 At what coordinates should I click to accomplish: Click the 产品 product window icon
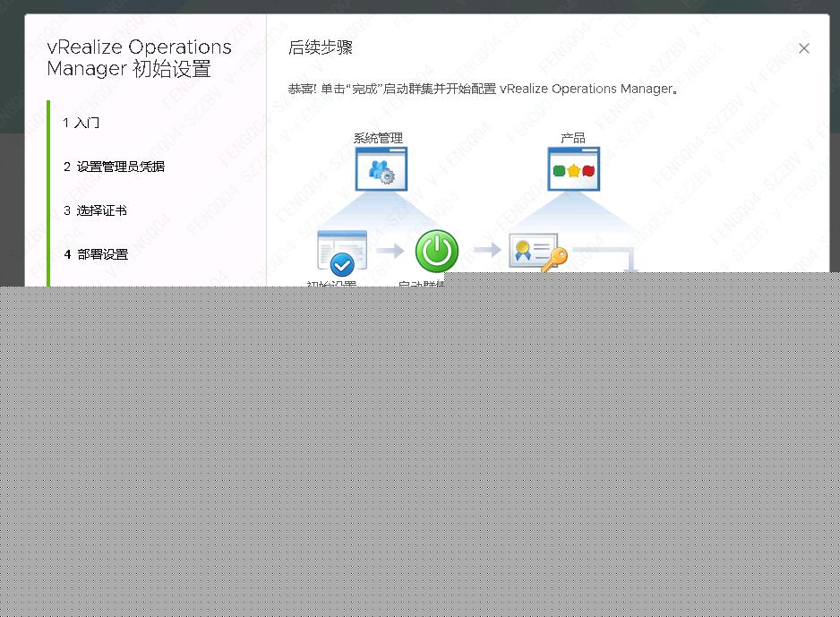[573, 168]
